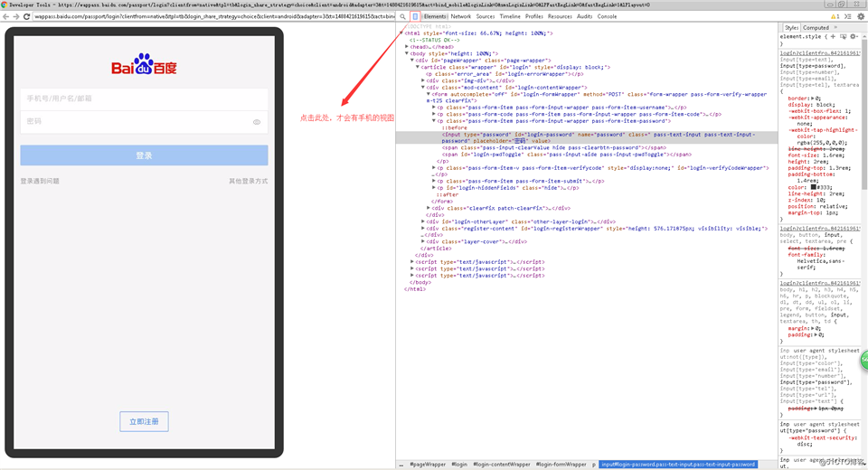
Task: Click the password input field
Action: tap(144, 122)
